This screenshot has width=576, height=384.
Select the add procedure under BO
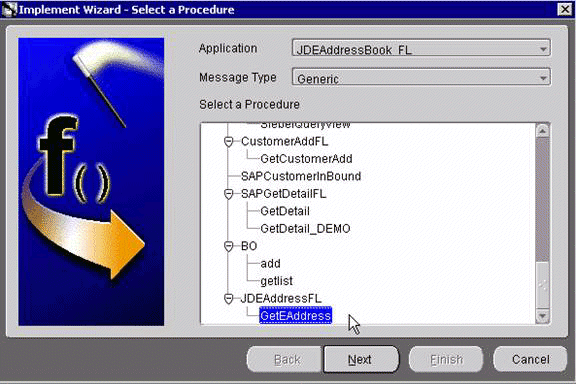pyautogui.click(x=270, y=263)
